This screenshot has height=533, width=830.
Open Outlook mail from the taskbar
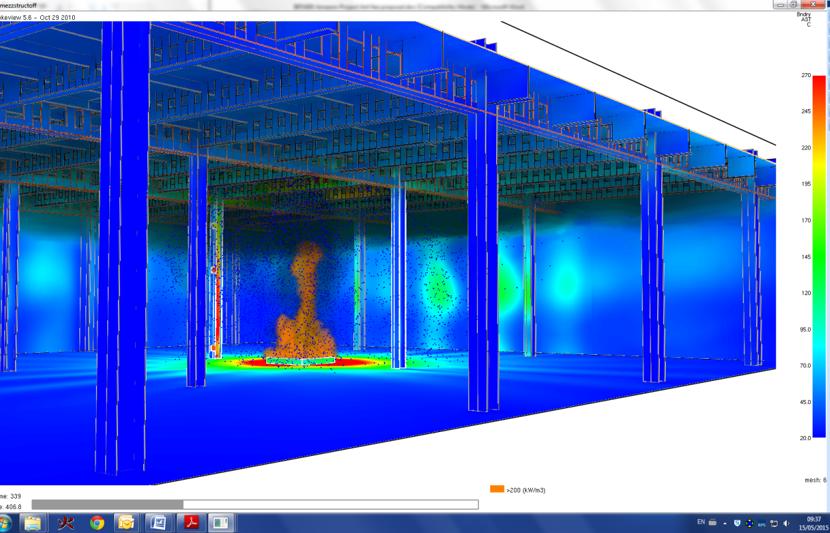point(126,523)
